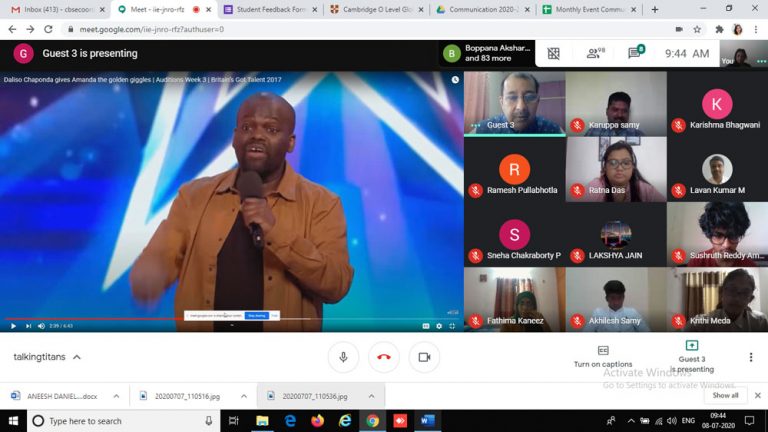Toggle the Meet microphone button

343,357
